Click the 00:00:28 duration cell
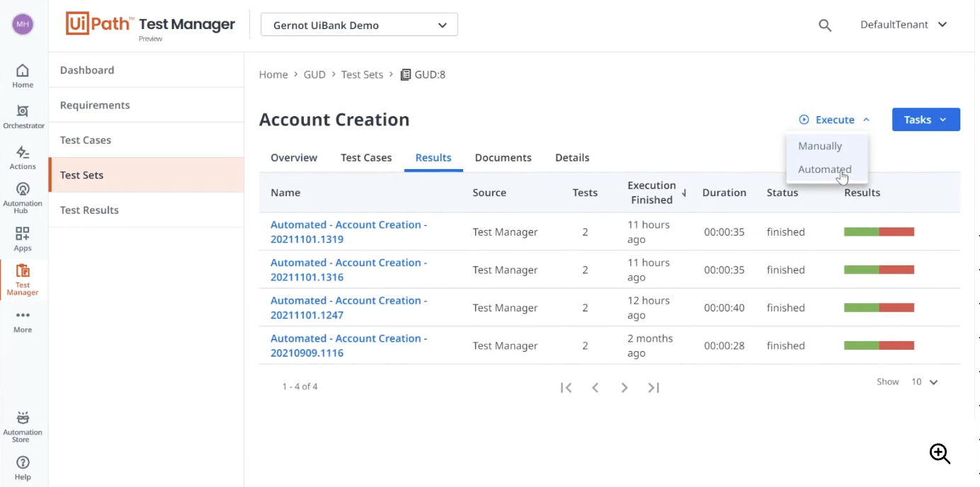 [x=724, y=345]
